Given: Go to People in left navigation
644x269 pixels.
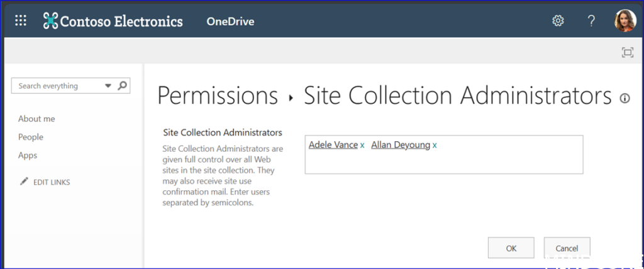Looking at the screenshot, I should (x=31, y=137).
